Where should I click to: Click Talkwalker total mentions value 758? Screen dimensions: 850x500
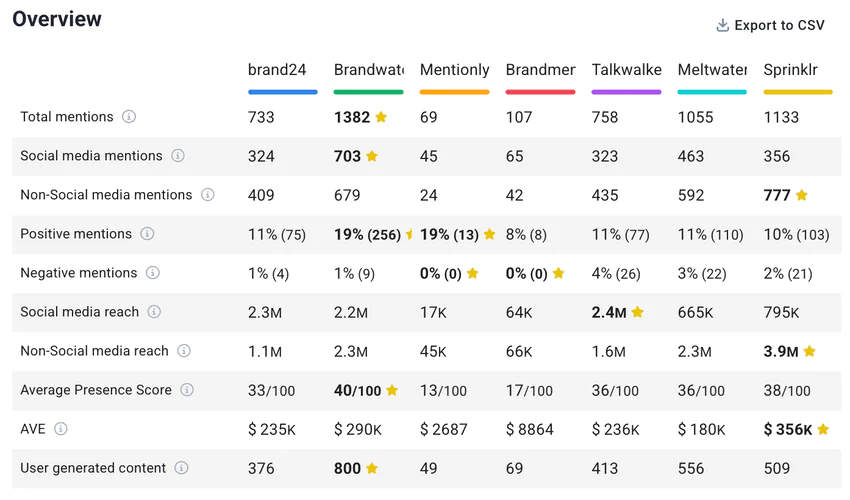click(605, 117)
